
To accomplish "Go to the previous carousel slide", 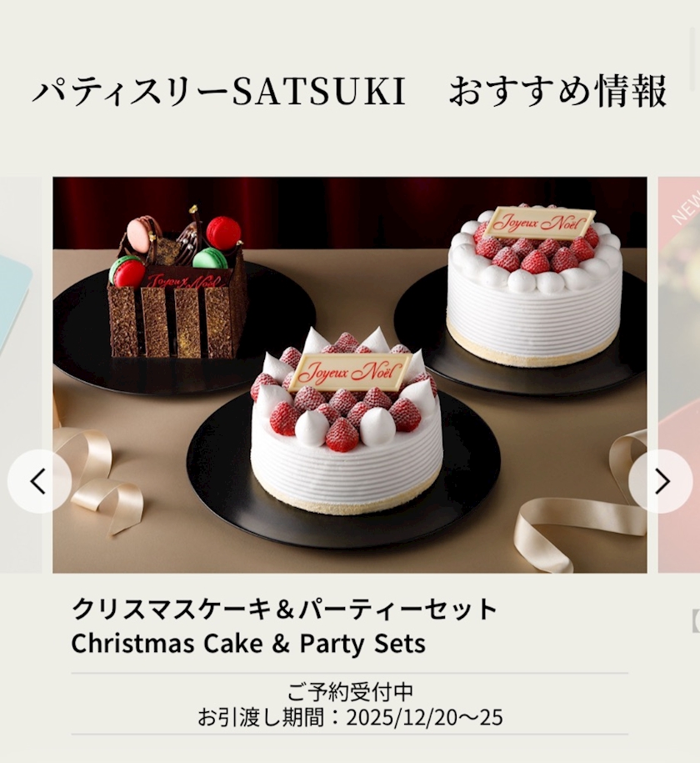I will (39, 481).
